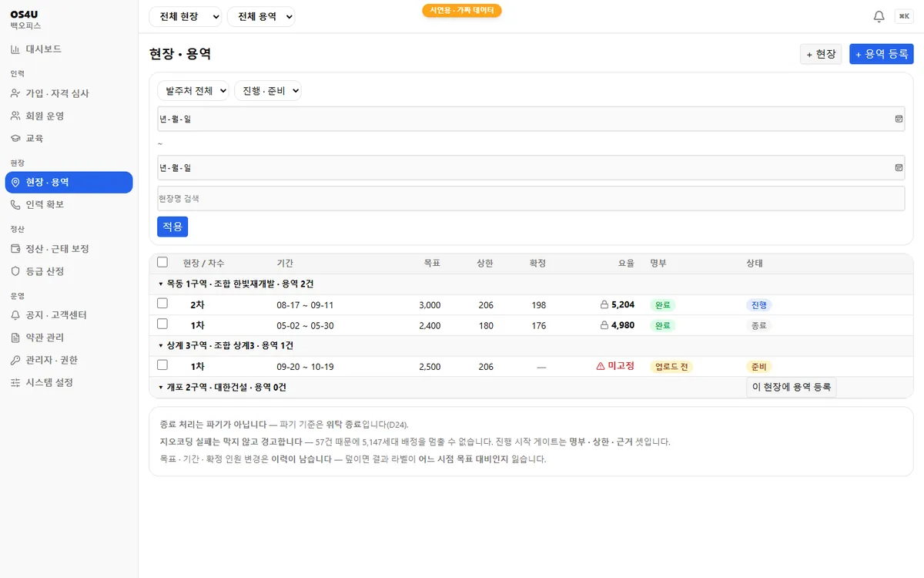
Task: Click the 적용 filter button
Action: 172,227
